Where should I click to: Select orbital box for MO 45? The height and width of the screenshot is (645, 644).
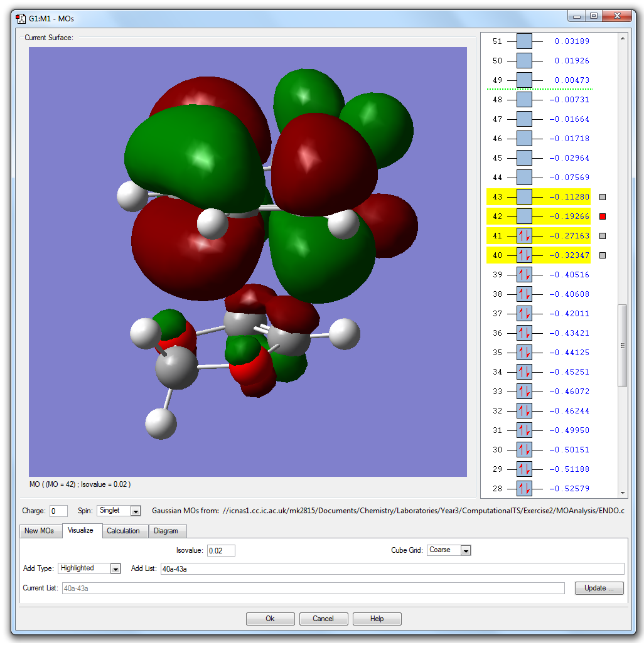524,158
